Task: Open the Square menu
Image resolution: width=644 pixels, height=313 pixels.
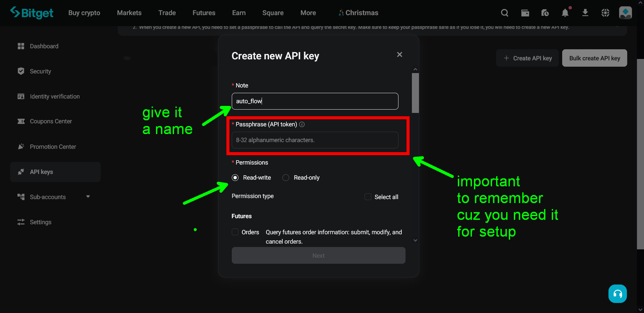Action: pyautogui.click(x=273, y=13)
